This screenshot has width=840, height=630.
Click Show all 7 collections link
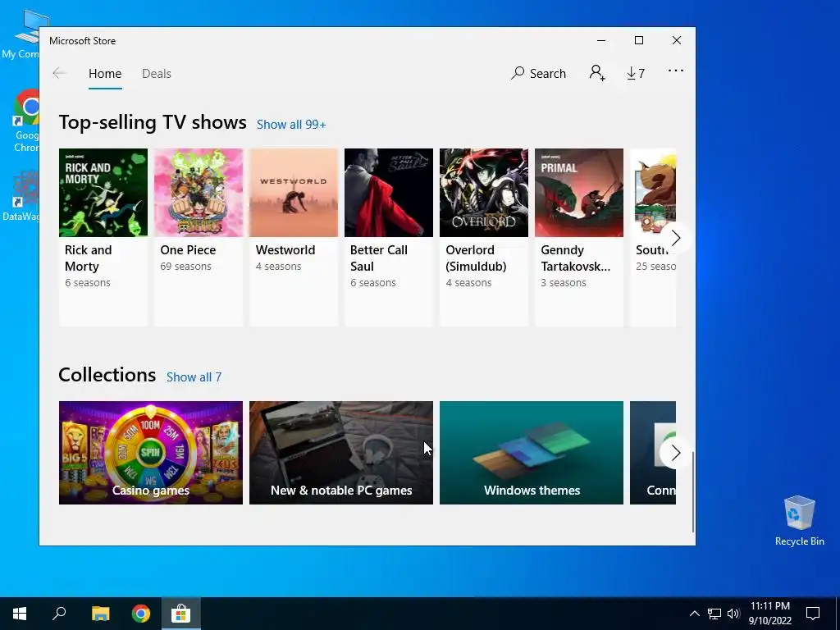point(194,377)
